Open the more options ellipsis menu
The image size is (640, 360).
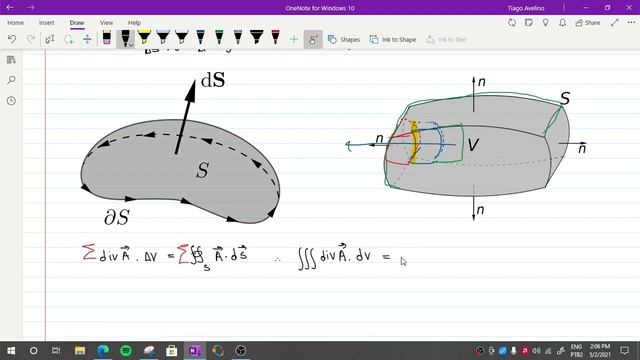click(631, 23)
